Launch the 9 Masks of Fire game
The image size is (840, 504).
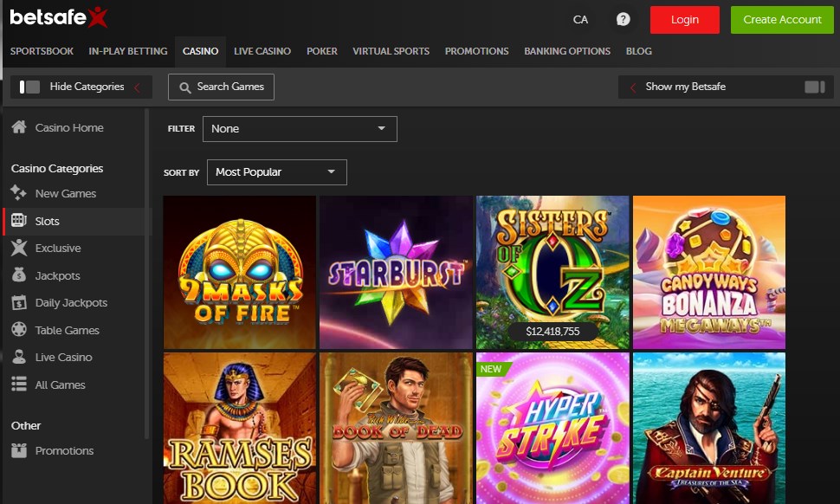tap(240, 272)
